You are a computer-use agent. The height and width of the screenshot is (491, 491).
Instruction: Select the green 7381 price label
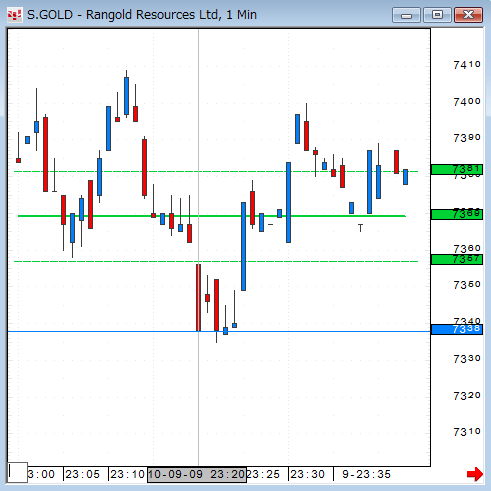pos(457,169)
